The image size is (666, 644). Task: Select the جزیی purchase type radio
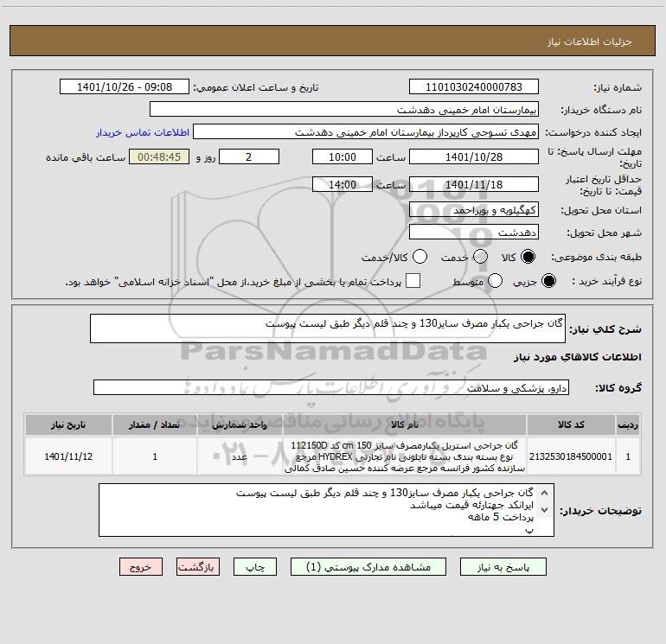548,281
